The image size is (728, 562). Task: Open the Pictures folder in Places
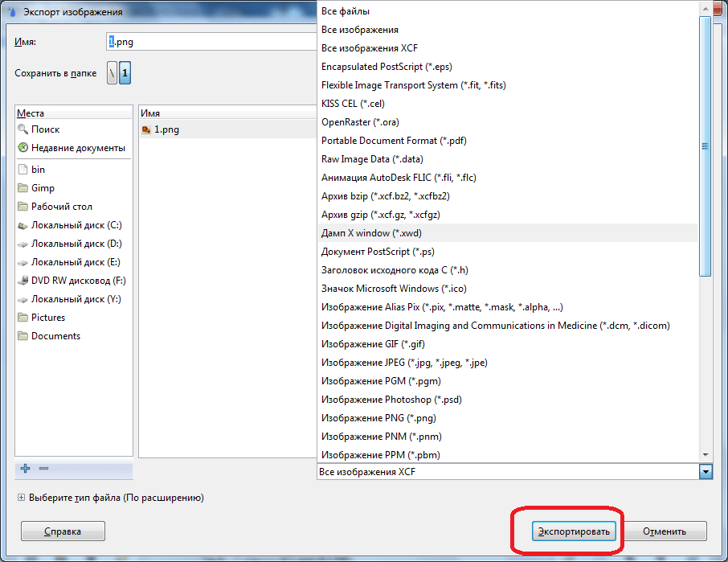tap(47, 318)
